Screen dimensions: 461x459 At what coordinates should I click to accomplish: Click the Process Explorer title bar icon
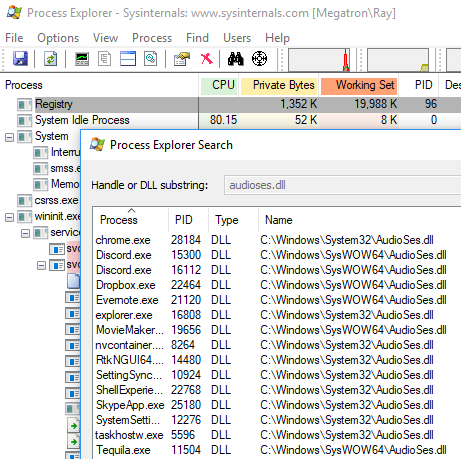[14, 13]
